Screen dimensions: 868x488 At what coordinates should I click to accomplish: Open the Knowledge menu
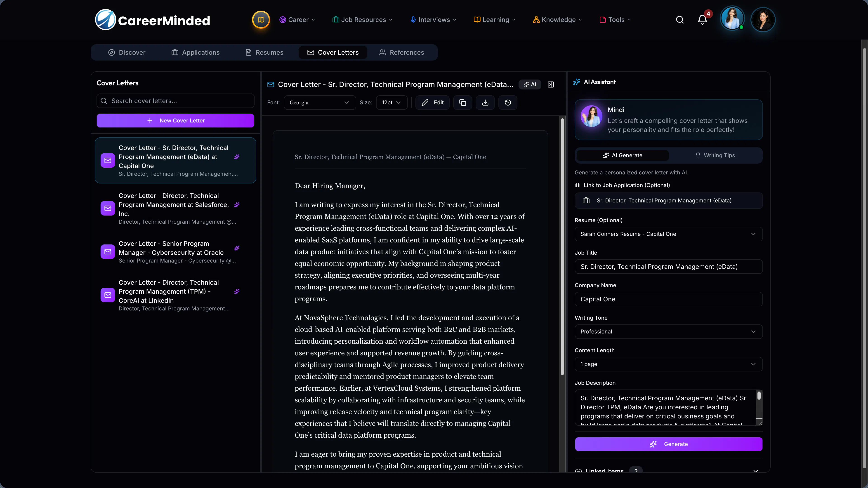(x=557, y=20)
